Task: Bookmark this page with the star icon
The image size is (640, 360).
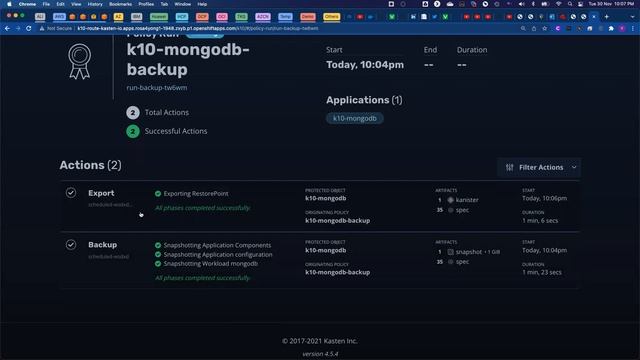Action: [544, 29]
